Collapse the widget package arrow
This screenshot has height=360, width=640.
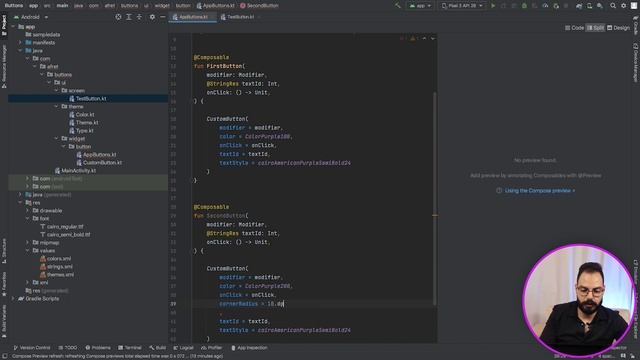56,138
